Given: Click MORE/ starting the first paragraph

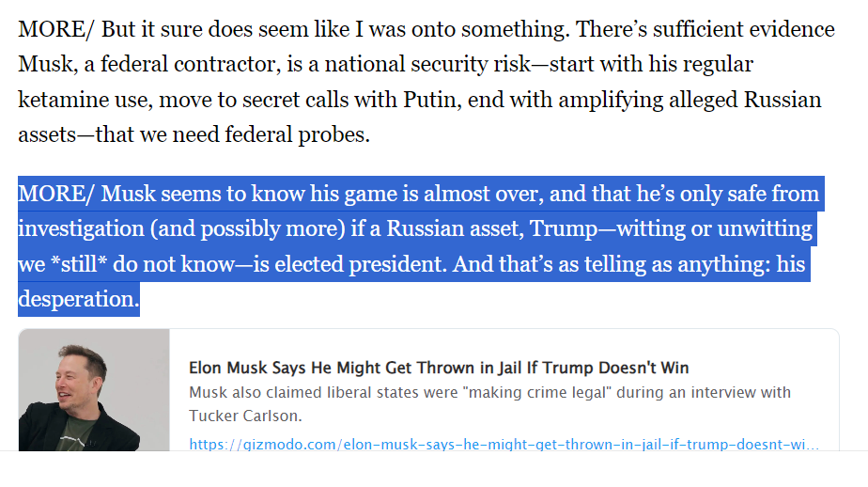Looking at the screenshot, I should (x=56, y=29).
